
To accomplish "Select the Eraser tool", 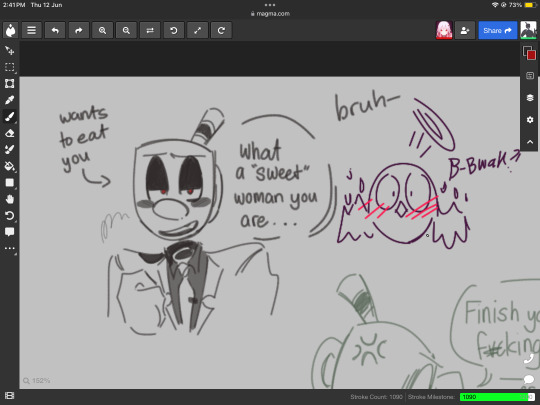I will click(x=10, y=133).
